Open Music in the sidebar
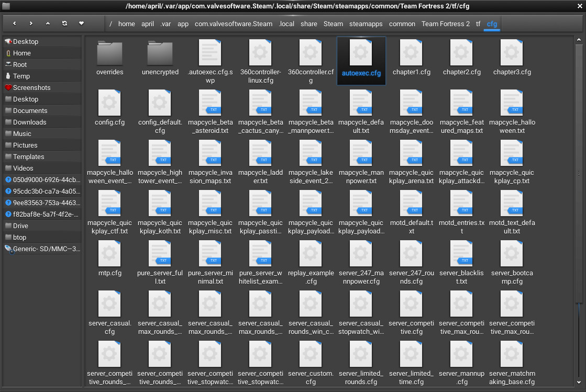 42,133
